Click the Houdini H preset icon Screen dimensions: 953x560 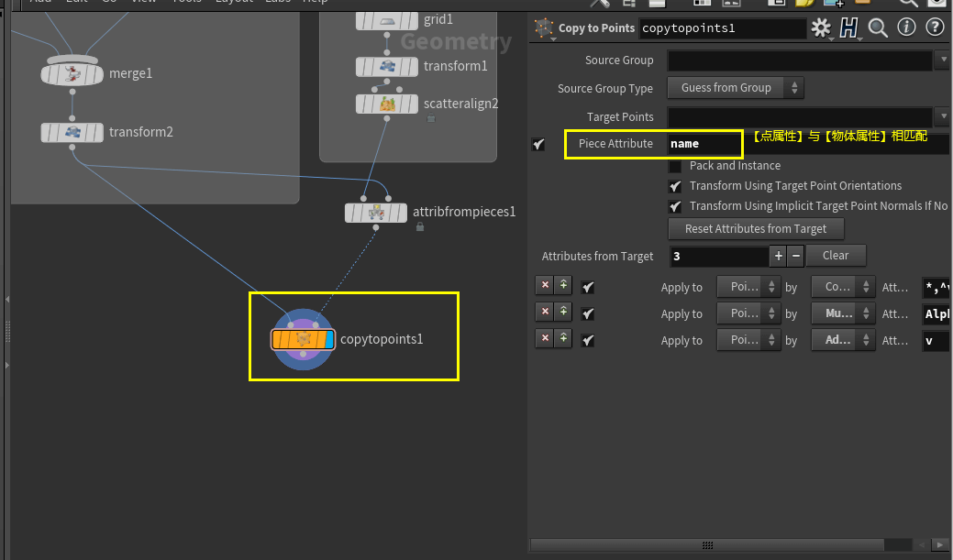click(848, 27)
